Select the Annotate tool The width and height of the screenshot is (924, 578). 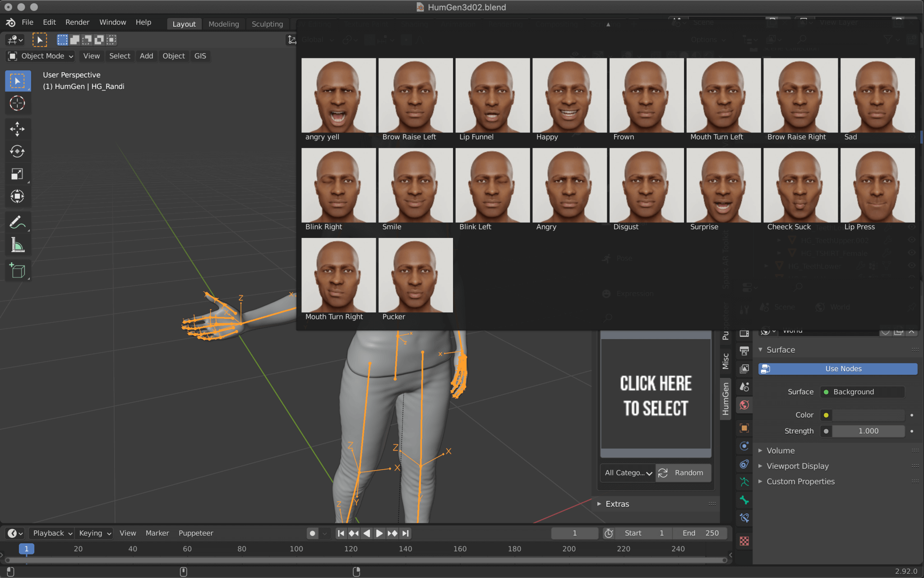tap(18, 221)
